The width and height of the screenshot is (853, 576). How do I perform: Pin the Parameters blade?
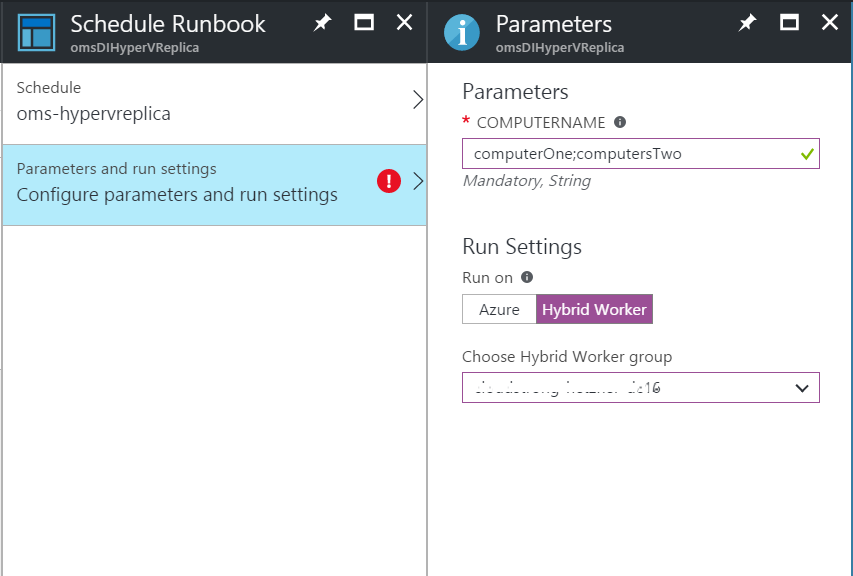click(747, 23)
